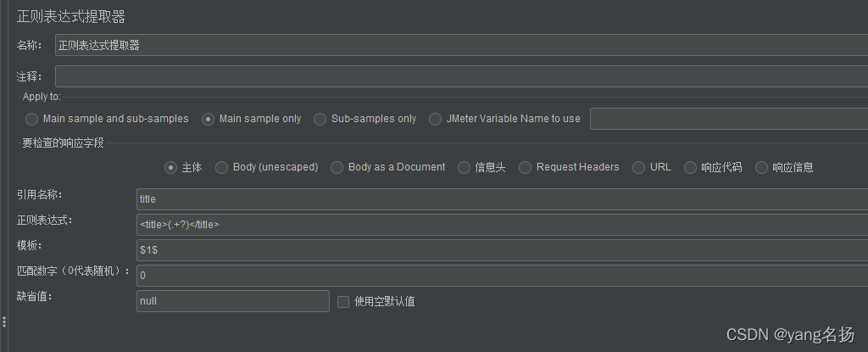Screen dimensions: 868x352
Task: Choose URL as field to check
Action: click(x=639, y=167)
